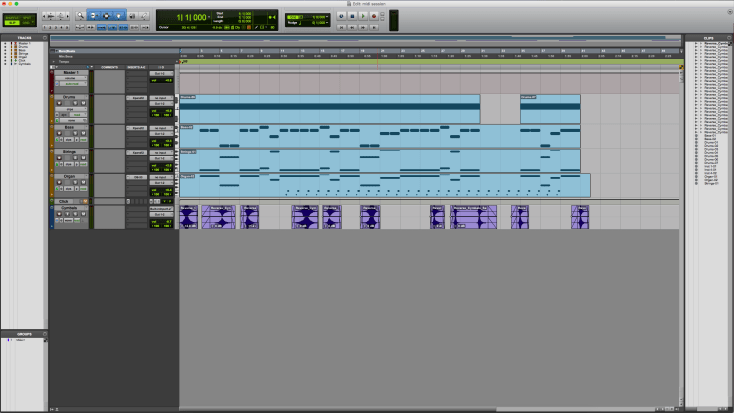Screen dimensions: 734x413
Task: Click the Record transport button
Action: pyautogui.click(x=374, y=17)
